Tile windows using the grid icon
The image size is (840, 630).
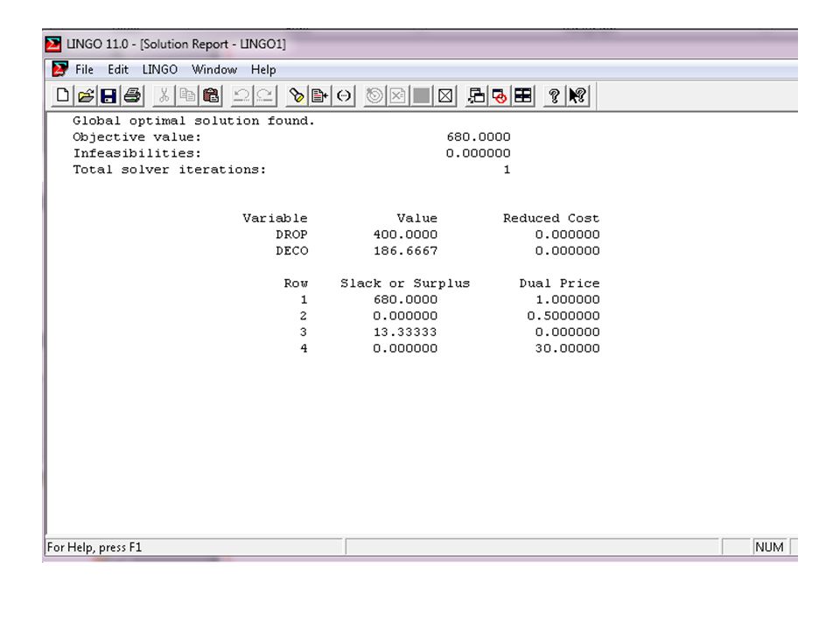point(523,96)
